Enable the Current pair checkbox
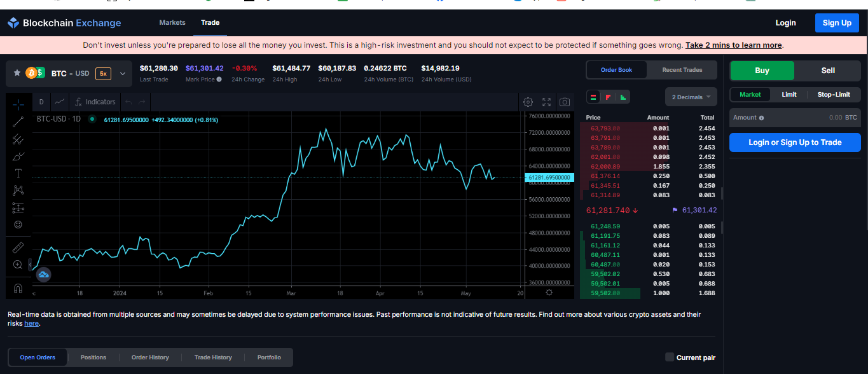Image resolution: width=868 pixels, height=374 pixels. (x=669, y=357)
